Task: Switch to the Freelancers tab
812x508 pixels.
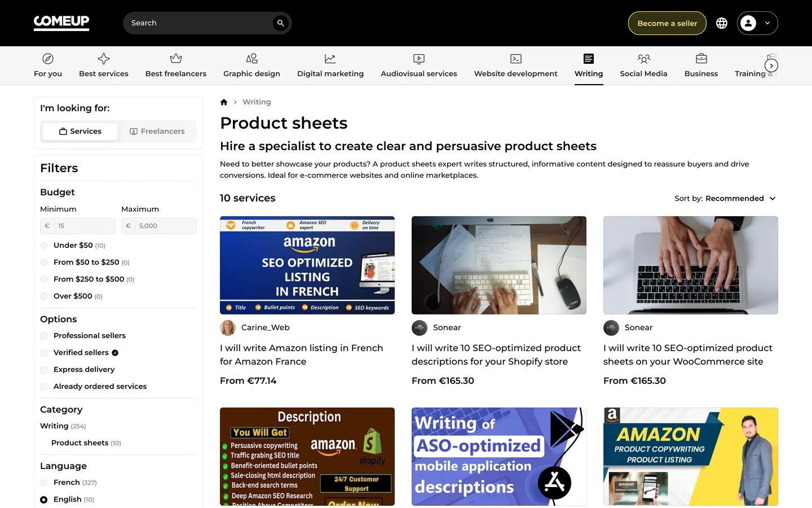Action: coord(157,132)
